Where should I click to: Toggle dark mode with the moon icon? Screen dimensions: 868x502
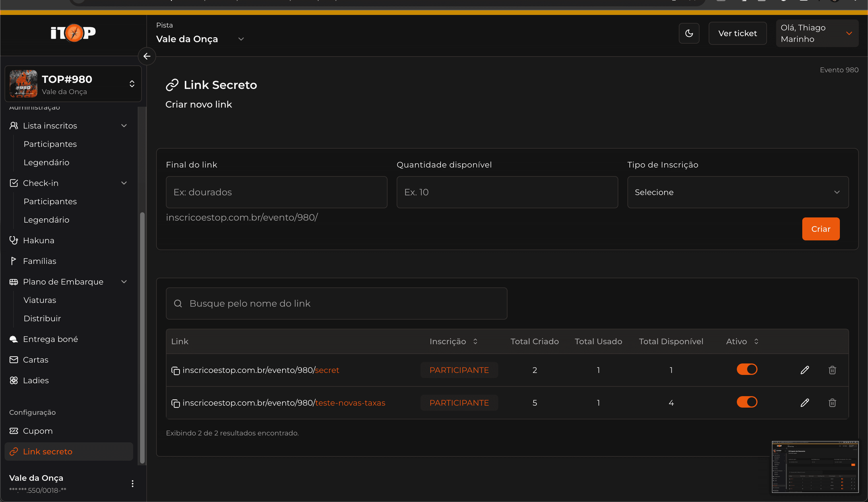(x=689, y=33)
